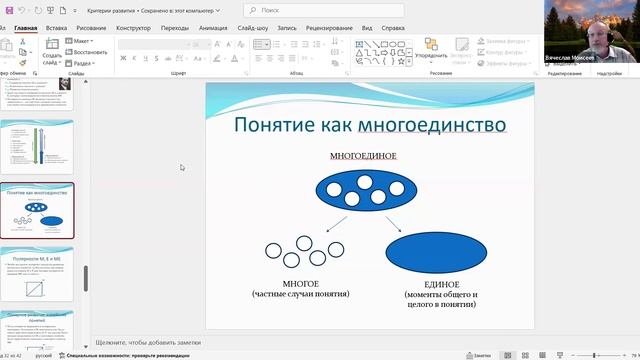Open the Слайд-шоу ribbon tab
Screen dimensions: 640x360
tap(253, 28)
